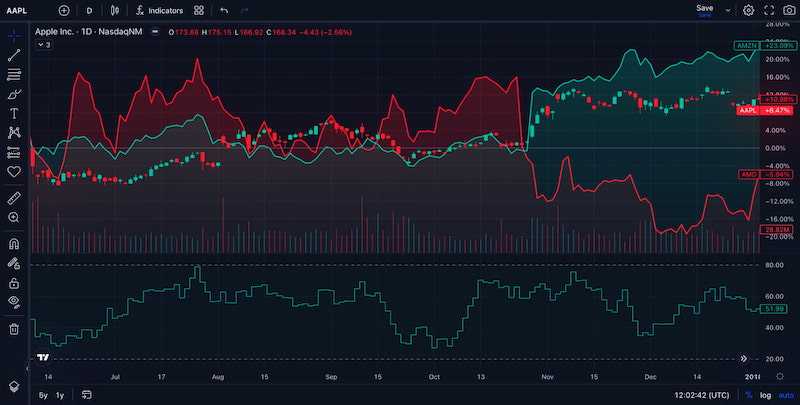
Task: Select the text annotation tool
Action: tap(14, 113)
